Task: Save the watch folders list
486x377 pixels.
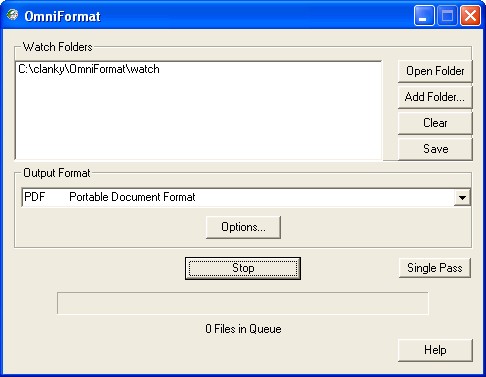Action: click(x=435, y=149)
